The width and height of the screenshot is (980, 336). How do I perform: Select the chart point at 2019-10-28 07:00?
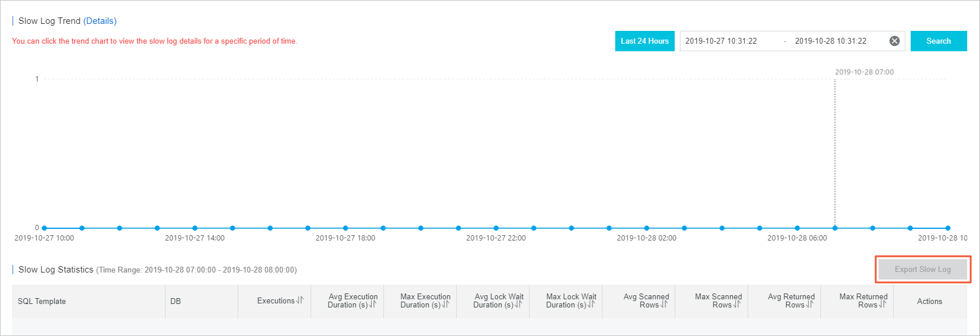835,228
